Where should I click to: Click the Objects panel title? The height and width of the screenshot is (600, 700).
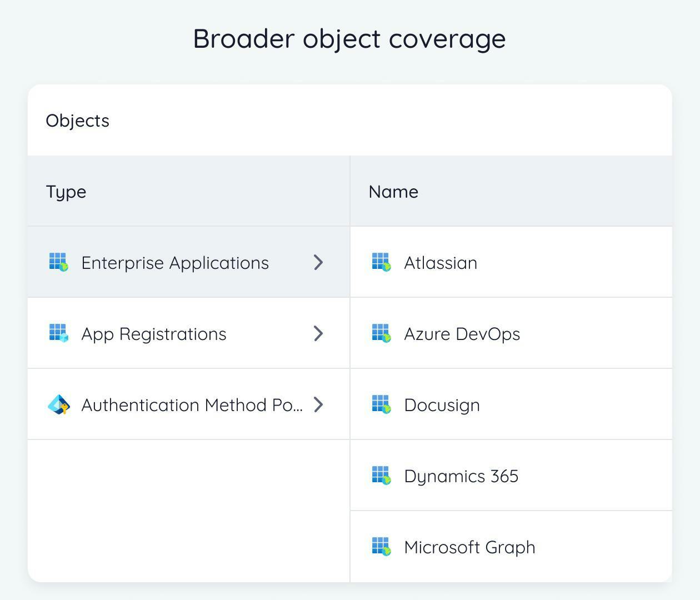pyautogui.click(x=77, y=121)
